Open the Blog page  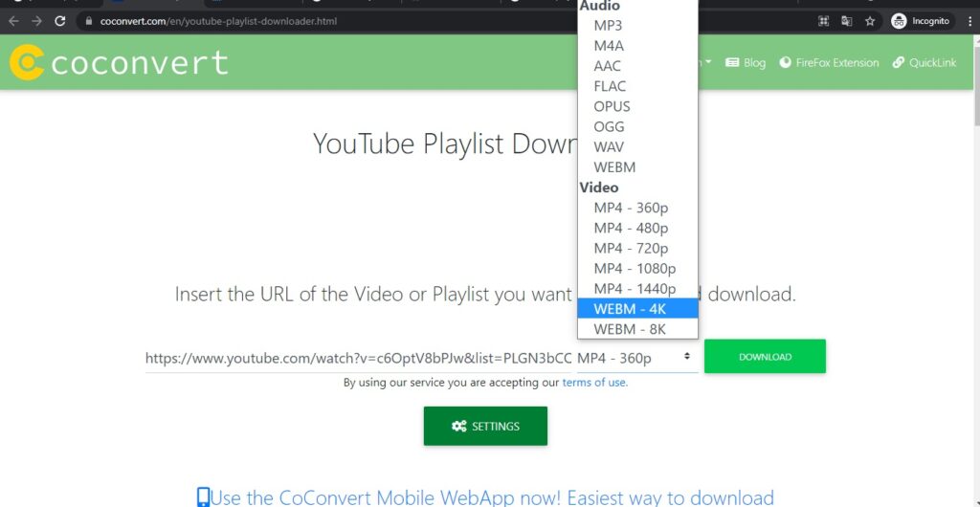tap(745, 62)
